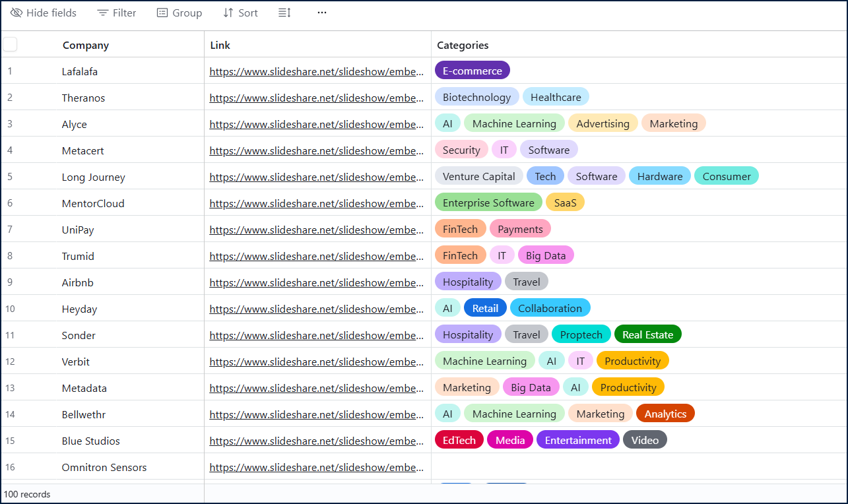The height and width of the screenshot is (504, 848).
Task: Click the Consumer tag in Long Journey row
Action: (x=727, y=176)
